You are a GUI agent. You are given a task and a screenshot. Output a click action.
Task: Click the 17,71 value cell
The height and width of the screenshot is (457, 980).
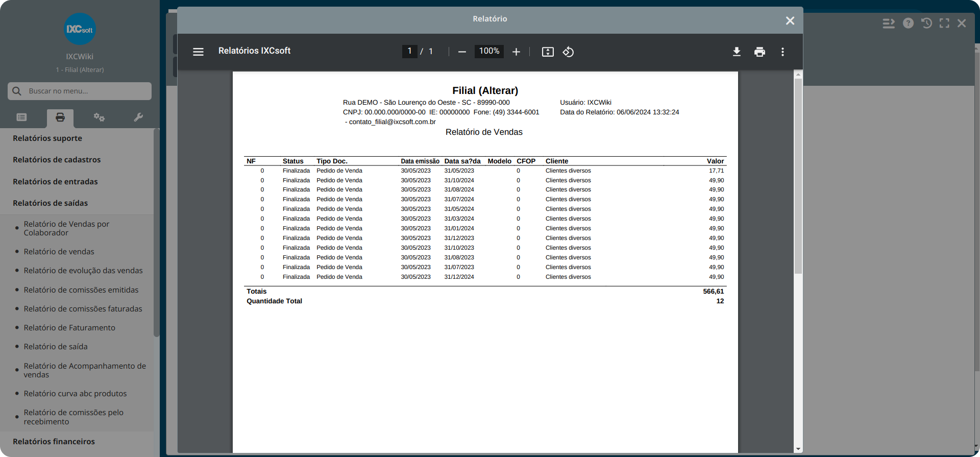point(716,171)
